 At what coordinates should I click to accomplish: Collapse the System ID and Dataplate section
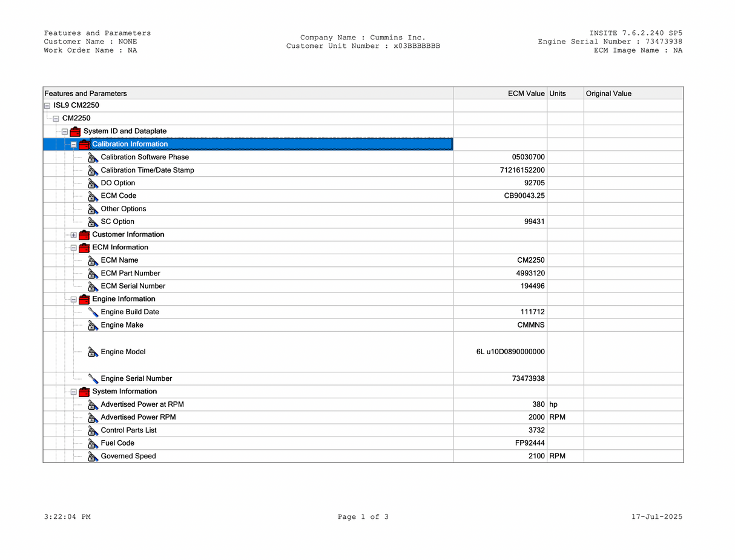[x=65, y=132]
